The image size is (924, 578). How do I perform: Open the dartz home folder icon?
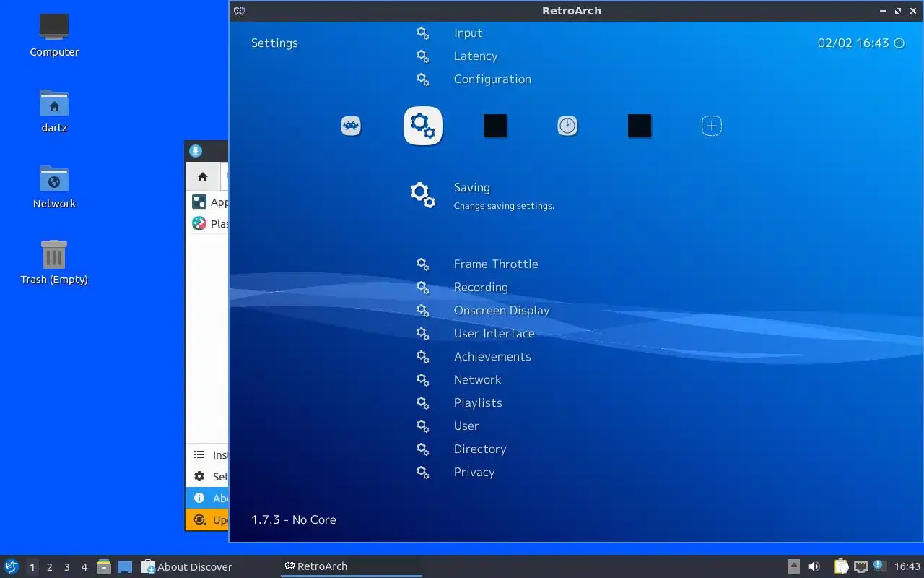[x=54, y=103]
